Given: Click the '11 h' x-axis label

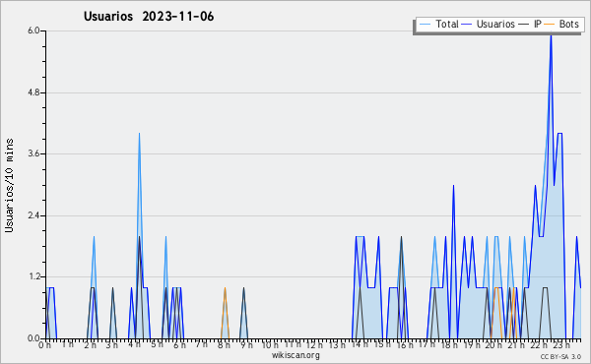Looking at the screenshot, I should [293, 344].
